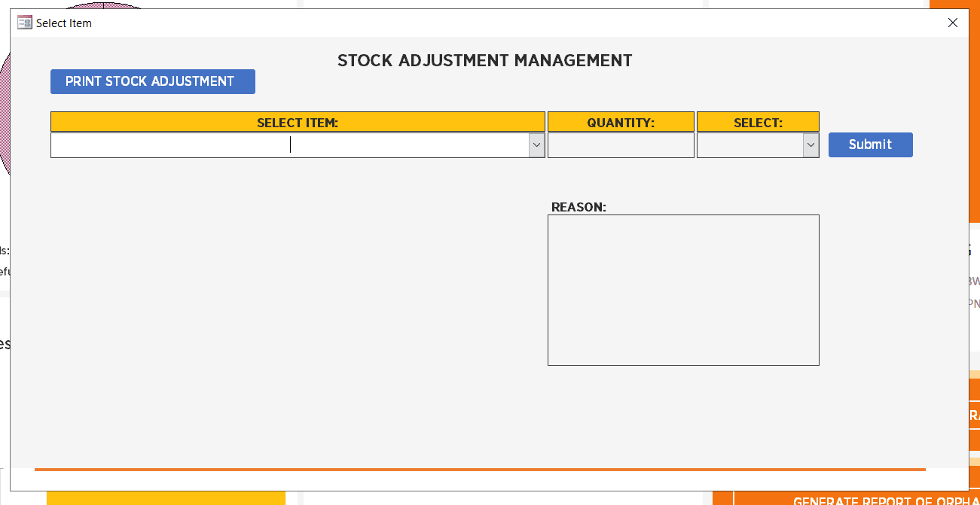The height and width of the screenshot is (505, 980).
Task: Click the SELECT: header label
Action: [758, 122]
